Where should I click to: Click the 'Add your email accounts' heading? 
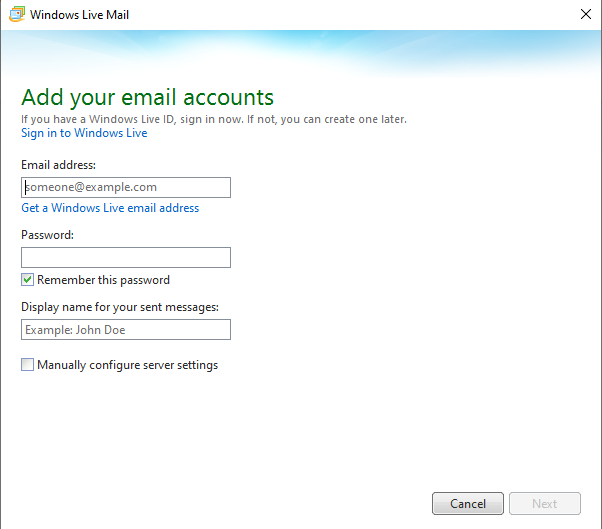147,98
